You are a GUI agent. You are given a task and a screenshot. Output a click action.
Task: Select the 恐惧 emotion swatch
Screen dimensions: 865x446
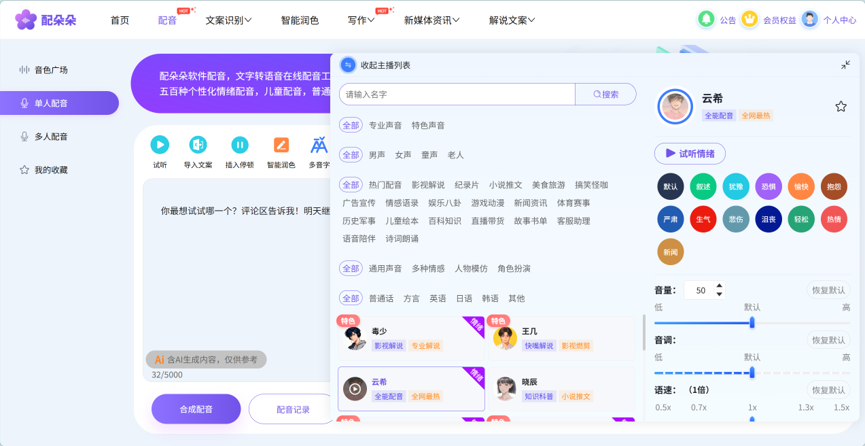[x=768, y=187]
